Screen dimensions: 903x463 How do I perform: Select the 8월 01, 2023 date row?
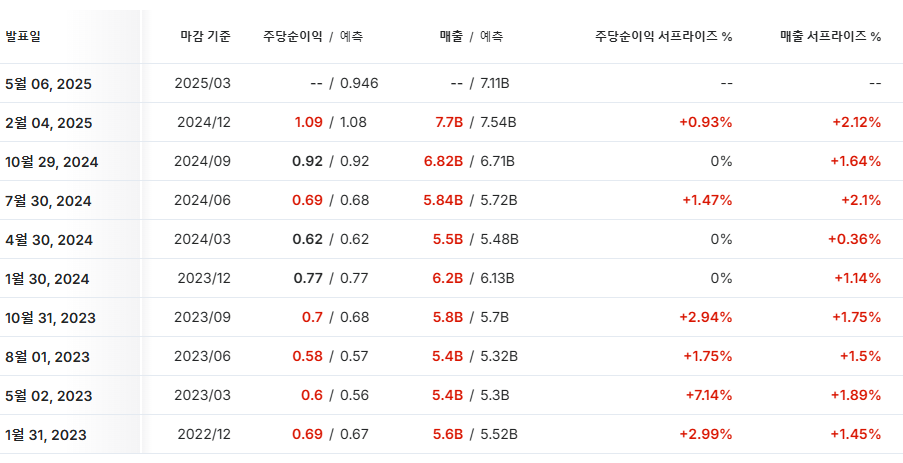47,357
